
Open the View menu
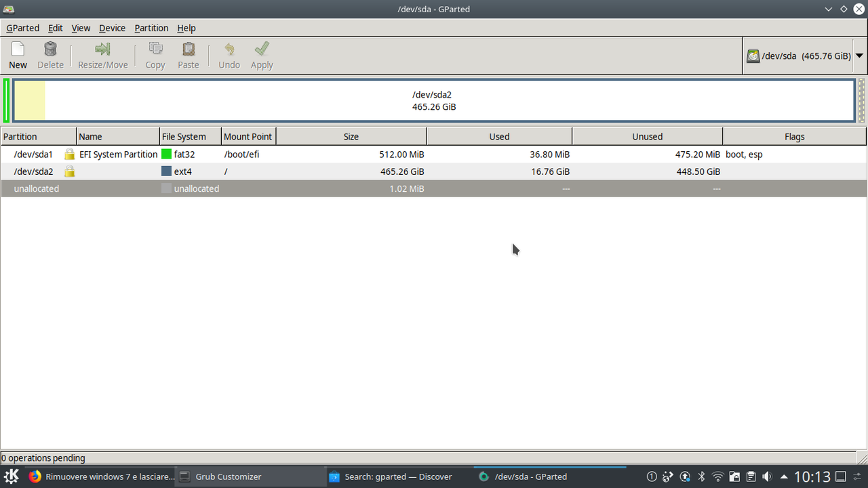point(81,28)
